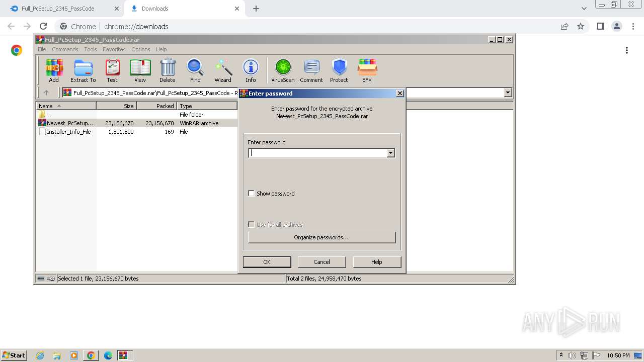Click the taskbar clock 10:50 PM
644x362 pixels.
(x=618, y=355)
